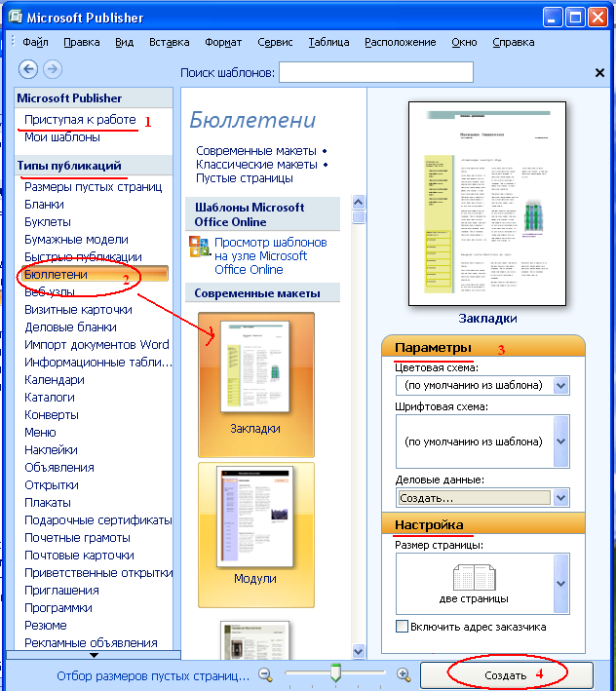The height and width of the screenshot is (691, 616).
Task: Open the 'Деловые данные' dropdown
Action: (x=560, y=498)
